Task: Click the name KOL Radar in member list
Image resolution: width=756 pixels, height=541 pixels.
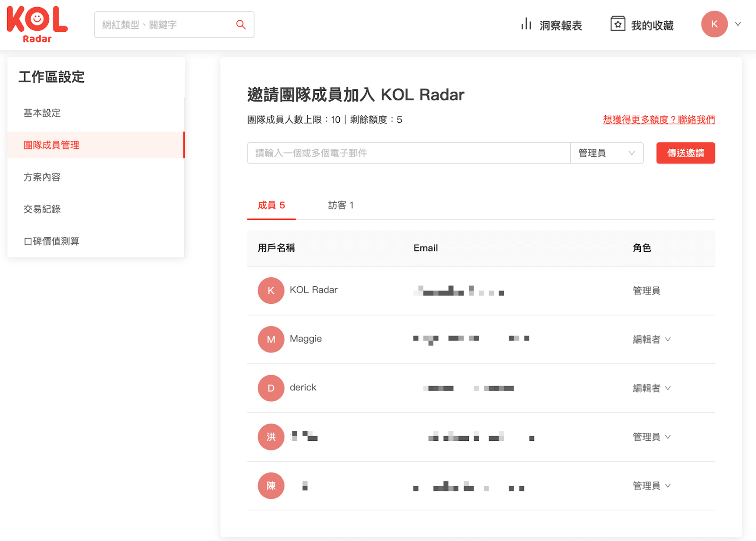Action: (314, 290)
